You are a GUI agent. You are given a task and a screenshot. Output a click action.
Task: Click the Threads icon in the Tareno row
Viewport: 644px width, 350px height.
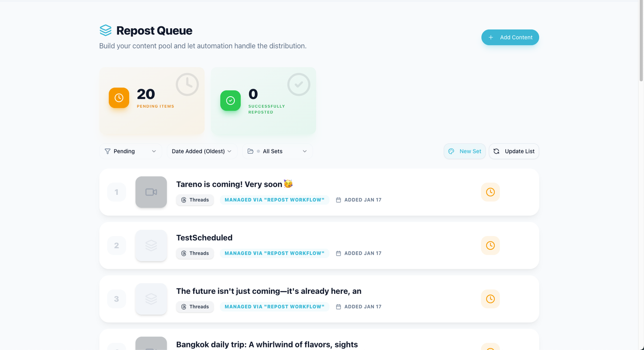[184, 200]
